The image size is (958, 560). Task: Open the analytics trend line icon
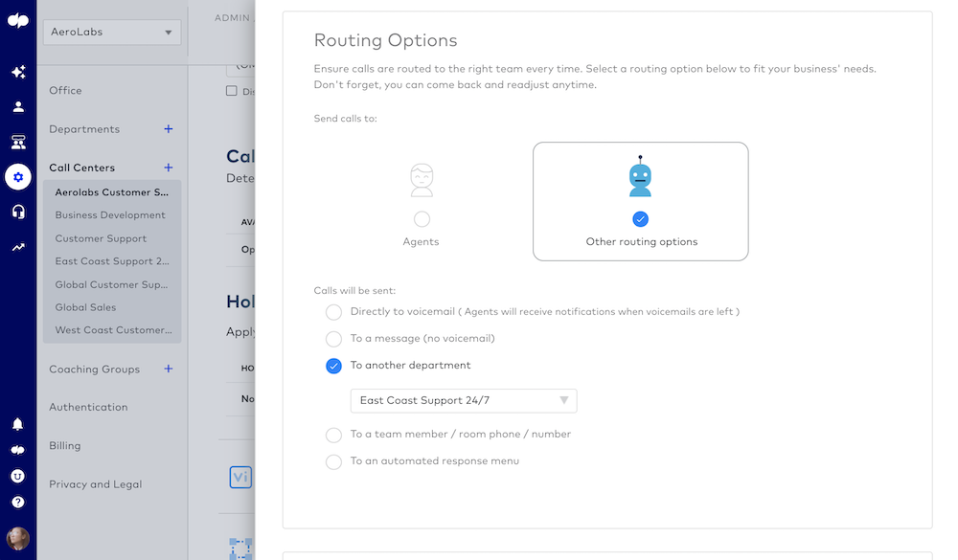tap(18, 247)
